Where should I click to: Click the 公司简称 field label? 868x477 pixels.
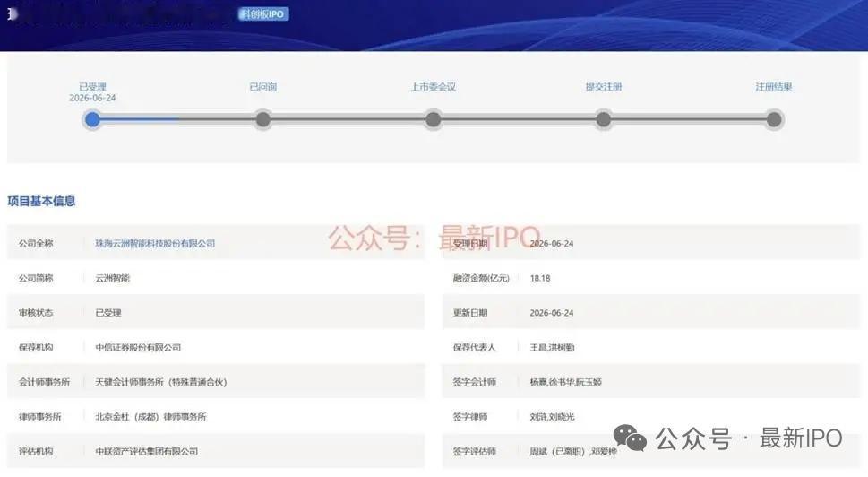tap(36, 278)
